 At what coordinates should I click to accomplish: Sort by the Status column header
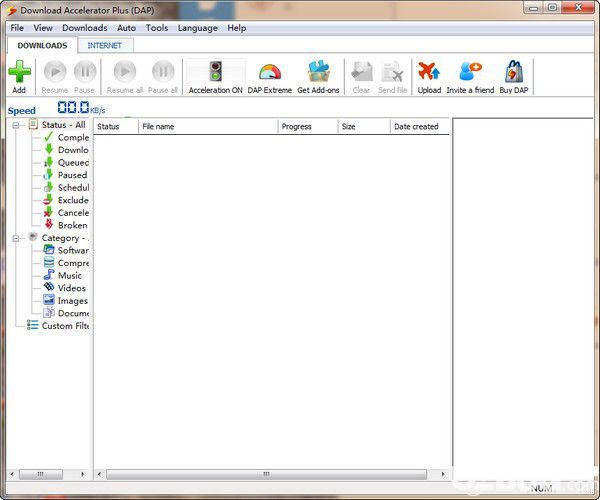116,127
